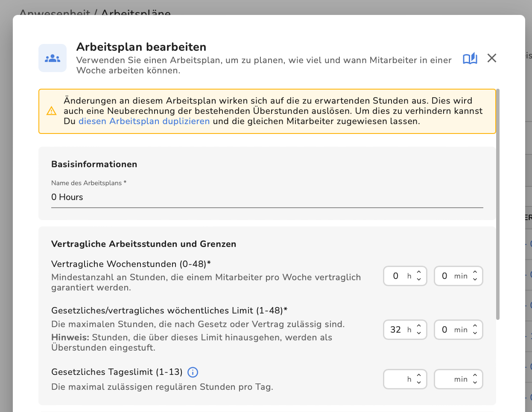The width and height of the screenshot is (532, 412).
Task: Increase wöchentliches Limit hours value
Action: pyautogui.click(x=419, y=326)
